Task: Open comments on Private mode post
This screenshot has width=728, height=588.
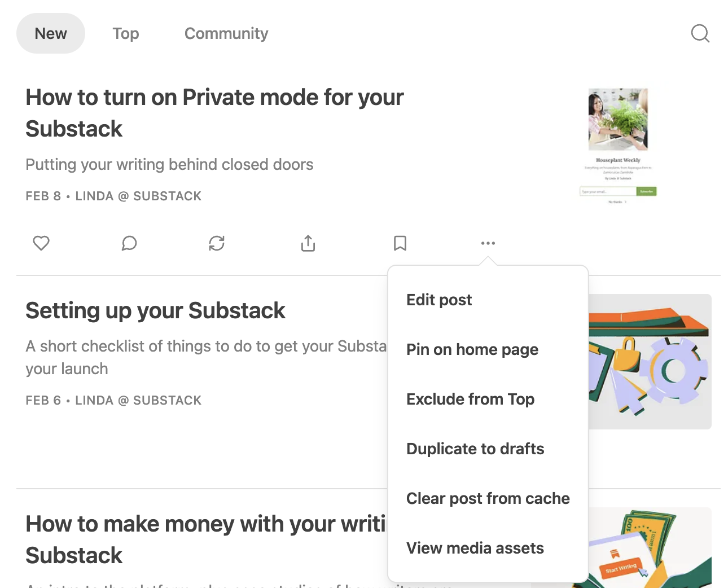Action: (x=129, y=243)
